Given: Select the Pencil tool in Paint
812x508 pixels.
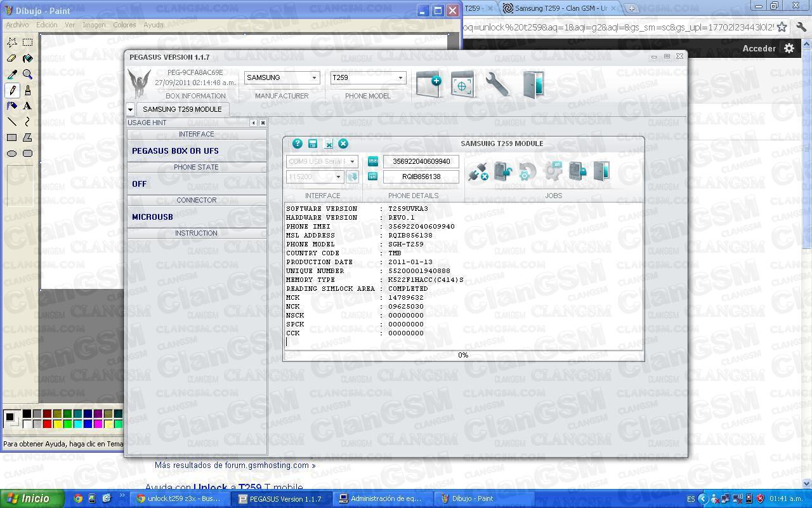Looking at the screenshot, I should [12, 90].
